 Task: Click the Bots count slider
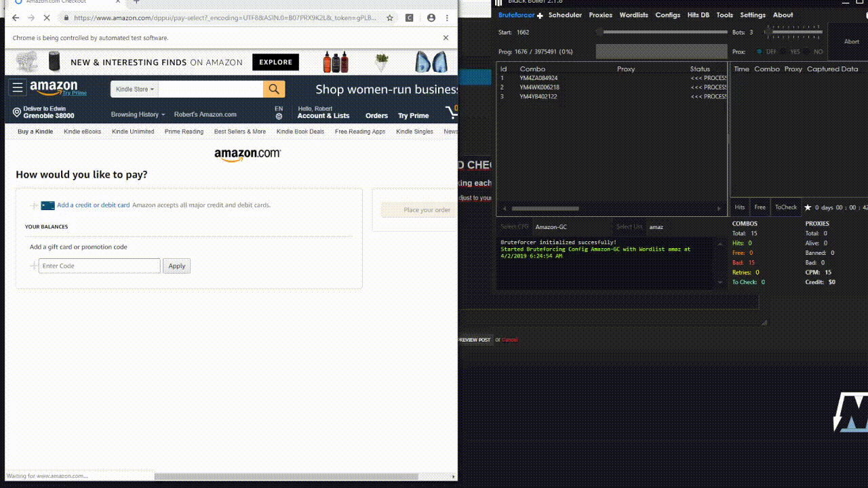pyautogui.click(x=792, y=32)
